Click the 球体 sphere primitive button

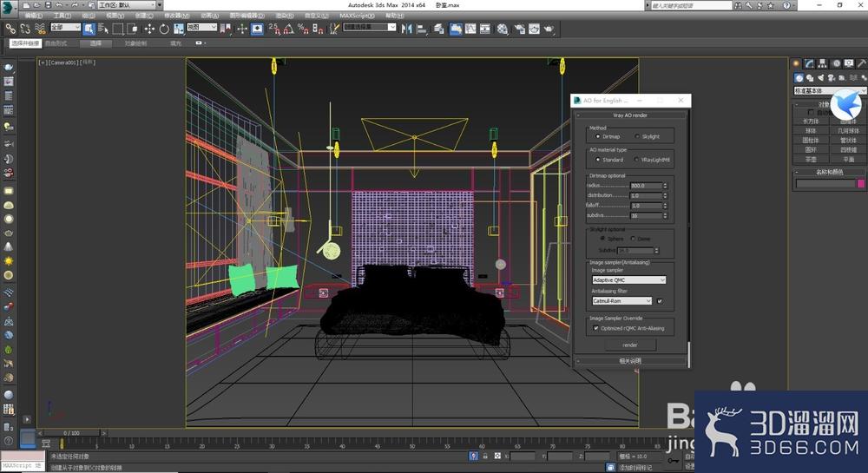coord(811,131)
